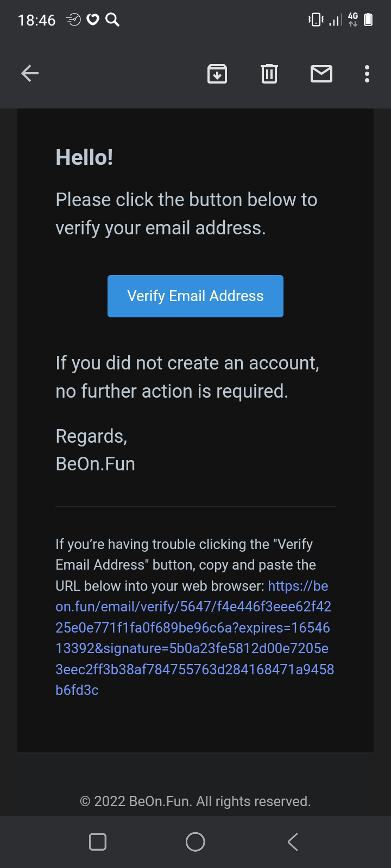Tap the Android recent apps square button
Image resolution: width=391 pixels, height=868 pixels.
(x=98, y=842)
